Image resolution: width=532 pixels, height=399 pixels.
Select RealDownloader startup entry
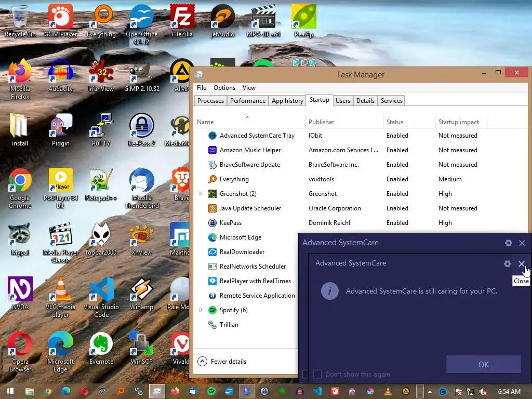pyautogui.click(x=246, y=252)
